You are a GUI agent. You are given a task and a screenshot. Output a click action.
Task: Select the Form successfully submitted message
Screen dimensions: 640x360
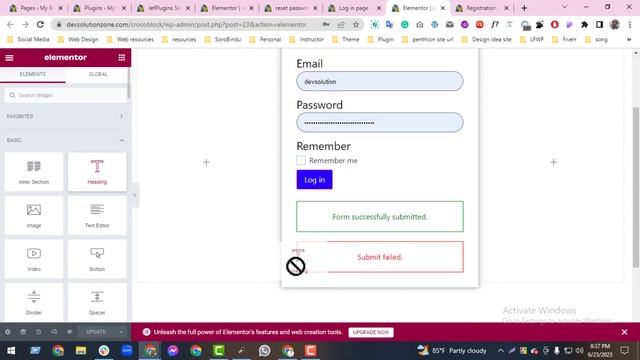point(380,216)
